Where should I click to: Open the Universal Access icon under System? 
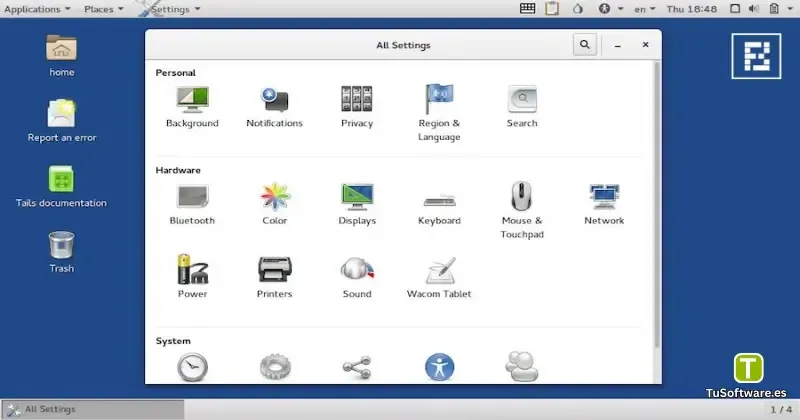(439, 367)
